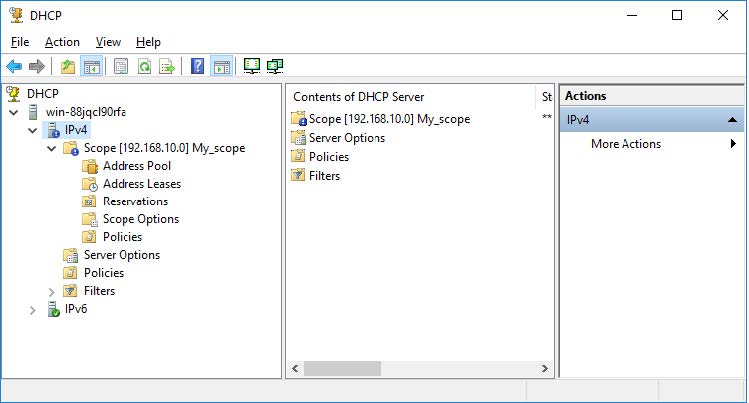Image resolution: width=749 pixels, height=403 pixels.
Task: Click More Actions in Actions pane
Action: (626, 144)
